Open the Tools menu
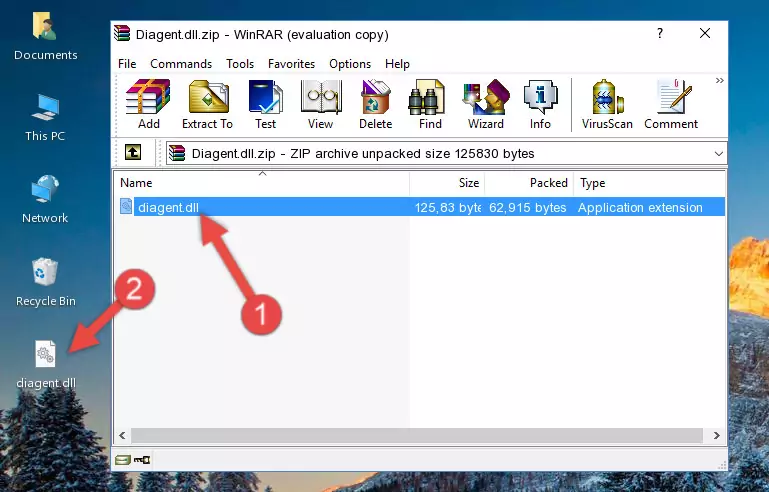Image resolution: width=769 pixels, height=492 pixels. click(240, 64)
